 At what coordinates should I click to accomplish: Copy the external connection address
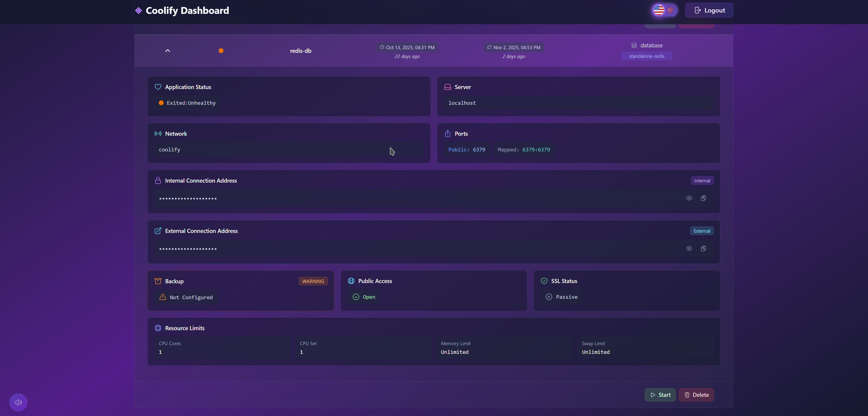703,248
